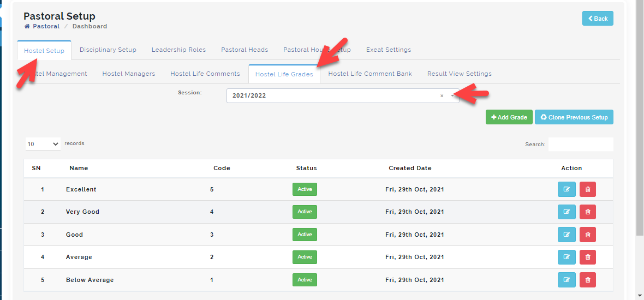Edit the Average grade with code 2
The height and width of the screenshot is (300, 644).
567,257
